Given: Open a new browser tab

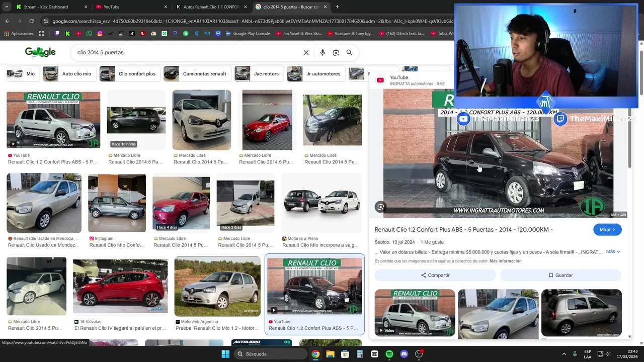Looking at the screenshot, I should pyautogui.click(x=337, y=7).
